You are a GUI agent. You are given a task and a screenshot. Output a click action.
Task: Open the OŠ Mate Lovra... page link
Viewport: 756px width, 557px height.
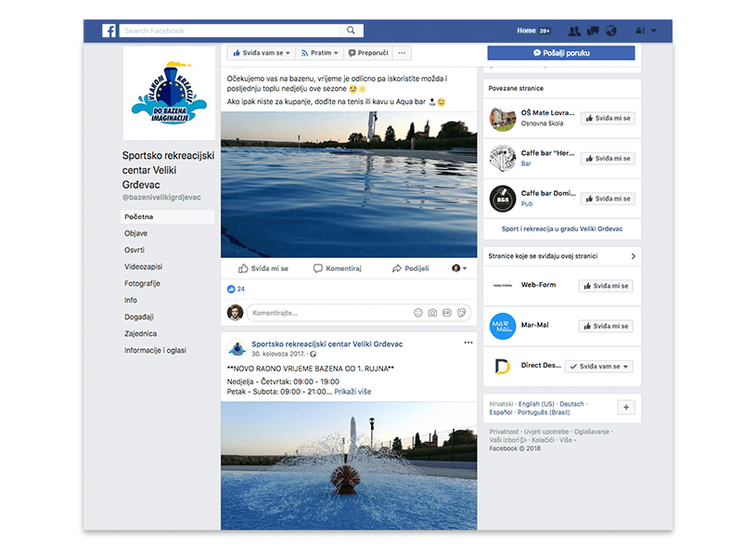tap(547, 112)
